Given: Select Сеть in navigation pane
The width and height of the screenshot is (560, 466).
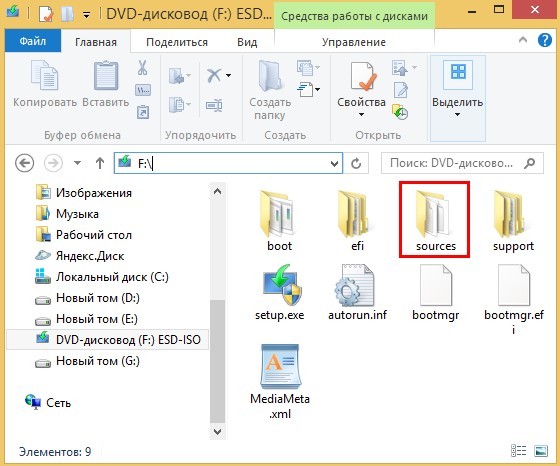Looking at the screenshot, I should pyautogui.click(x=48, y=402).
